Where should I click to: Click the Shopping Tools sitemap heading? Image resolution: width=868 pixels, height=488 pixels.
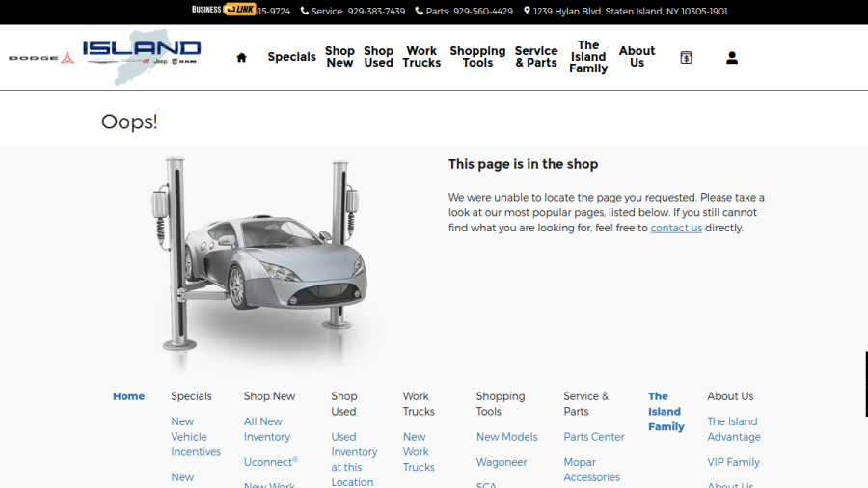500,403
